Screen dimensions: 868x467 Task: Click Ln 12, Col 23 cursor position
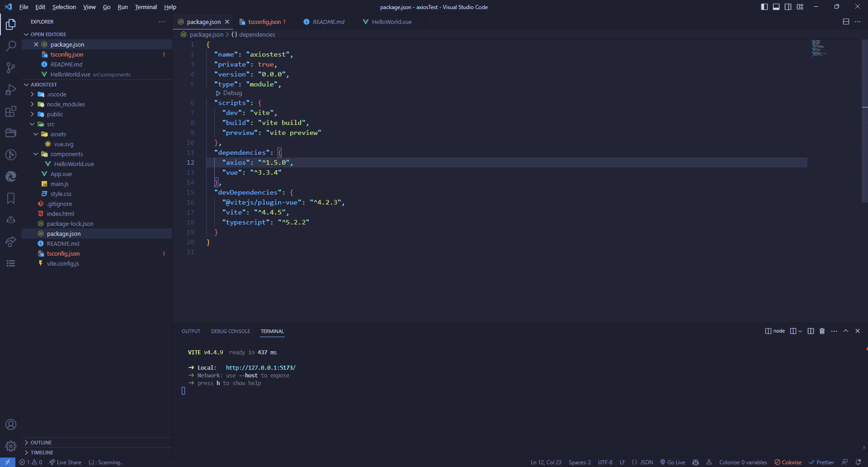tap(546, 462)
